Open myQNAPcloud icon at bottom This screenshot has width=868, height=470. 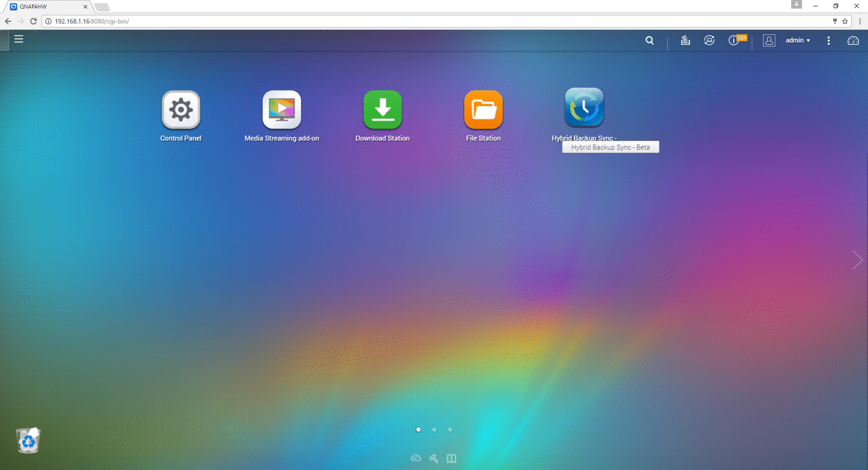pos(416,458)
